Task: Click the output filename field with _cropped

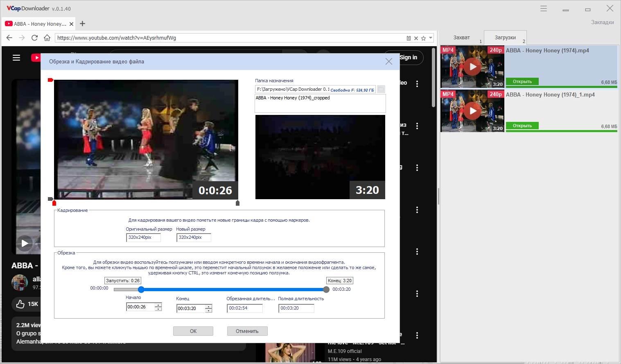Action: (x=320, y=103)
